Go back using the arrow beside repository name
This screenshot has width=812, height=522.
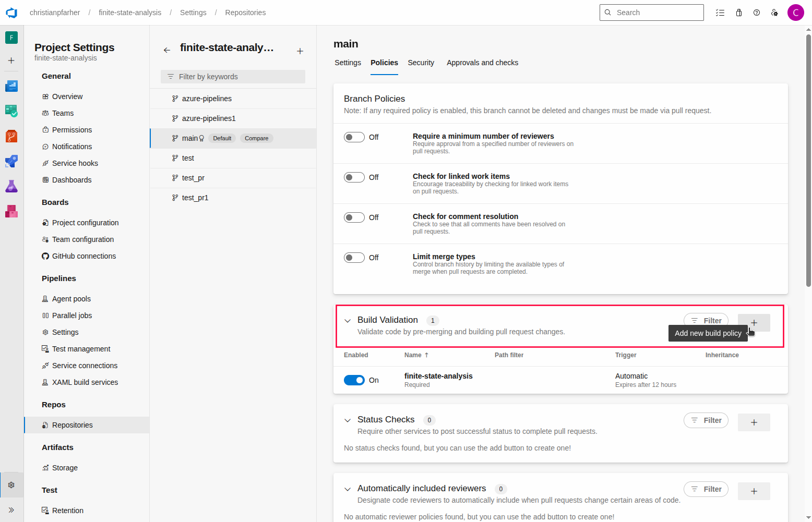point(167,50)
